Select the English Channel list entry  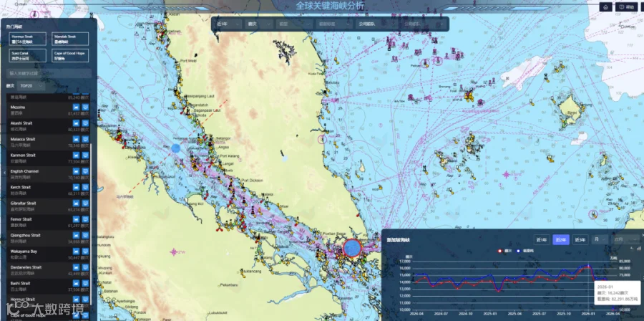(x=49, y=174)
